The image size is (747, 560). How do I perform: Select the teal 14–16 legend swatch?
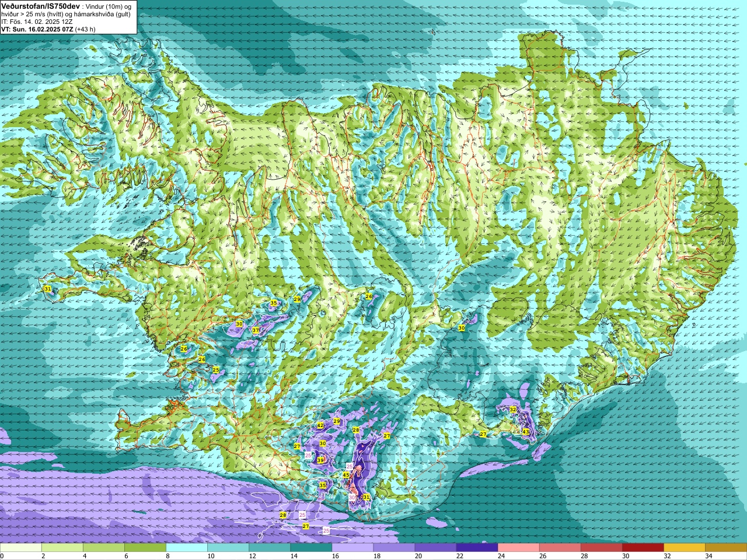coord(311,548)
